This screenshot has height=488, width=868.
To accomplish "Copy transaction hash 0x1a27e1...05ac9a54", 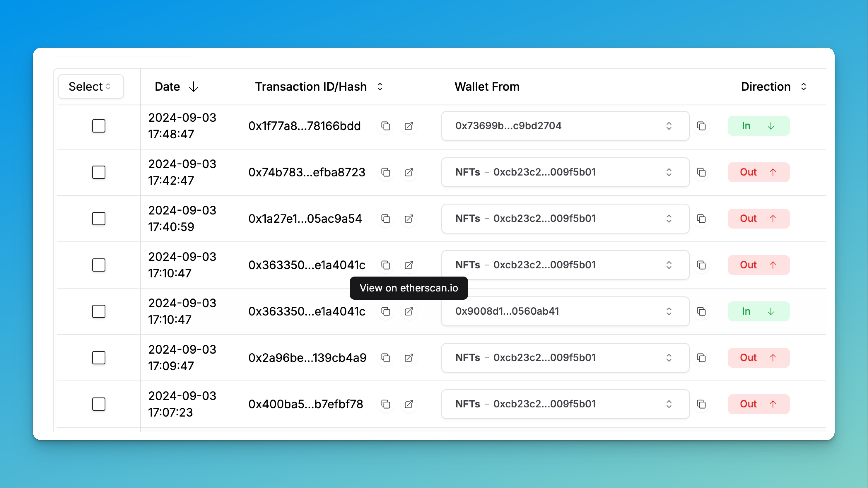I will 386,219.
